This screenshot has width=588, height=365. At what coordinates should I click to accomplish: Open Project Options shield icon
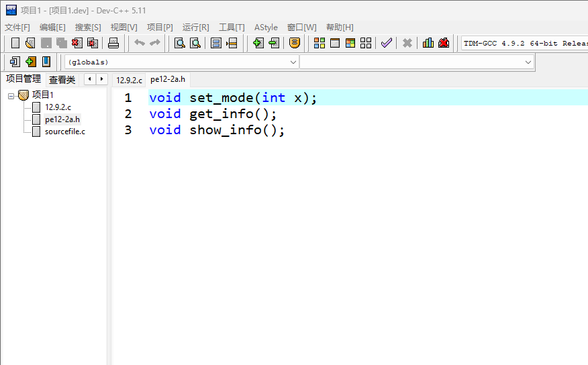295,43
